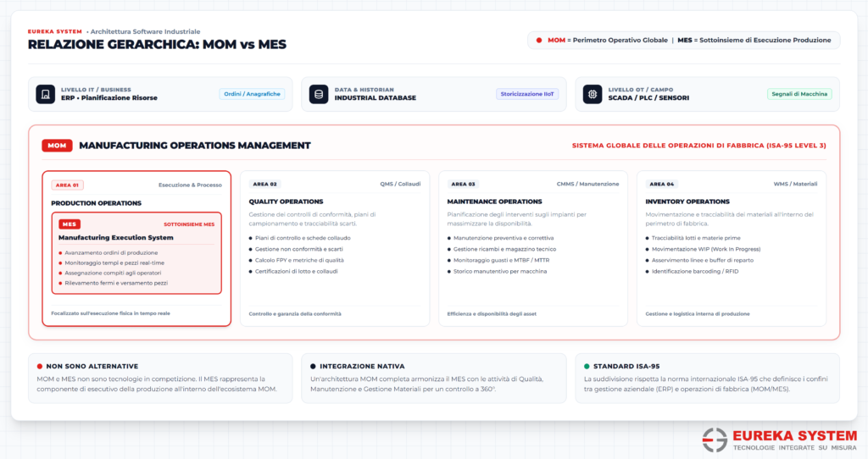868x459 pixels.
Task: Click the Manufacturing Execution System title
Action: click(x=115, y=237)
